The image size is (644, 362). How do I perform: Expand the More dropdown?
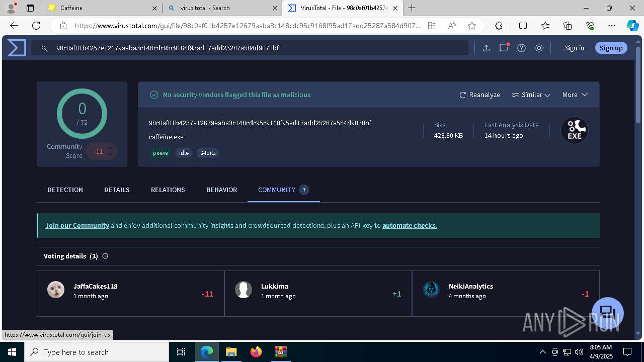tap(575, 95)
